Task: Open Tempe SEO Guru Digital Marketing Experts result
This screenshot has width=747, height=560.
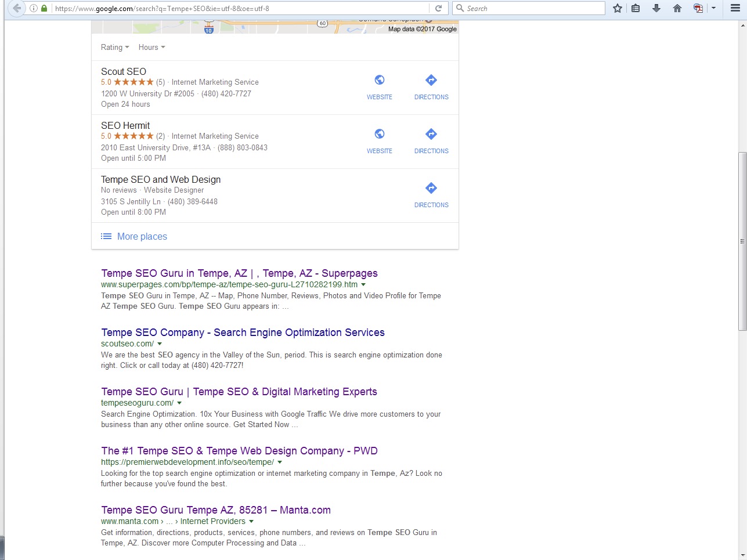Action: tap(239, 392)
